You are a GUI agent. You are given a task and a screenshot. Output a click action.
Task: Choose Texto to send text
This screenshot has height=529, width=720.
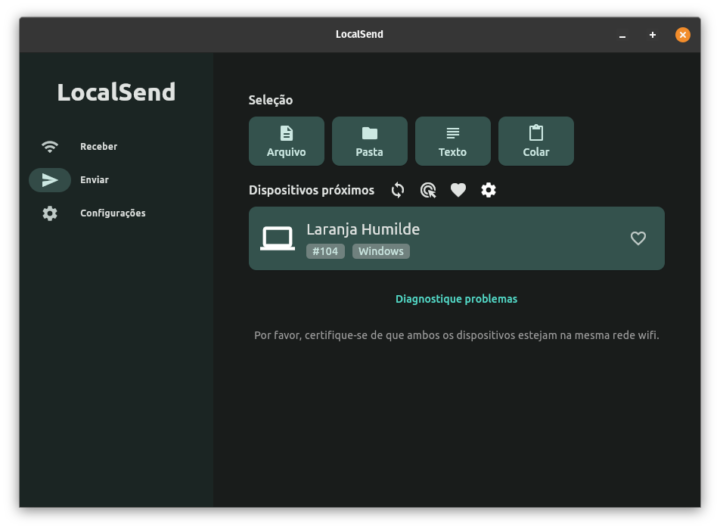[x=453, y=141]
